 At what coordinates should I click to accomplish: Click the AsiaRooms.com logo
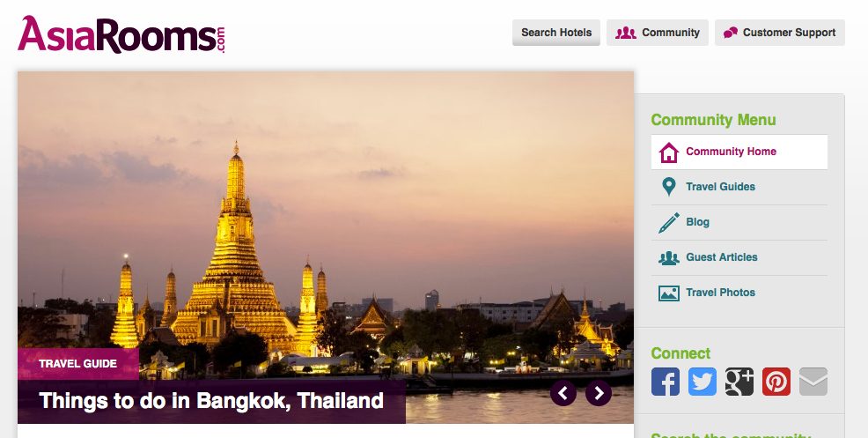(121, 34)
